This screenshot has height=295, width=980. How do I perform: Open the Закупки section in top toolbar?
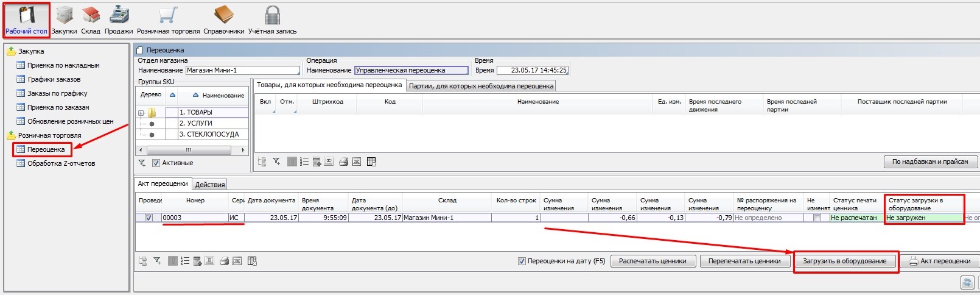point(64,19)
